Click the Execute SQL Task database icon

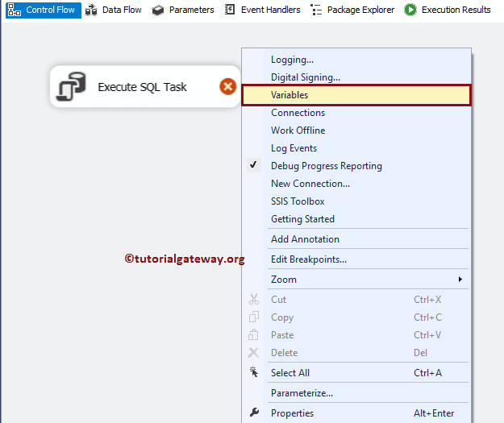[72, 88]
